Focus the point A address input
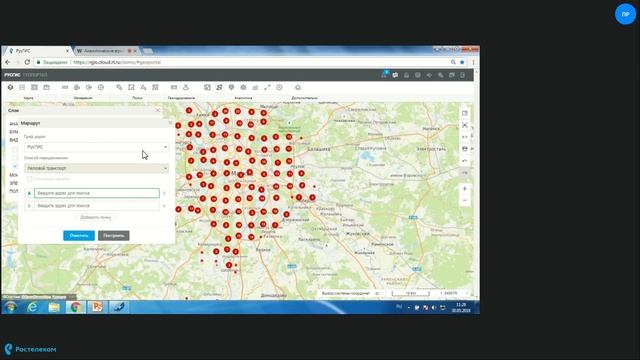 [97, 193]
